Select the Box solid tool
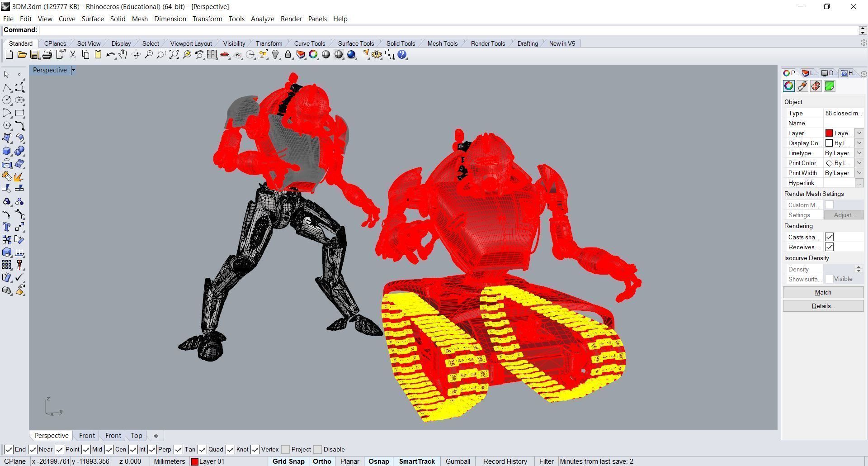Screen dimensions: 868x466 [x=7, y=151]
